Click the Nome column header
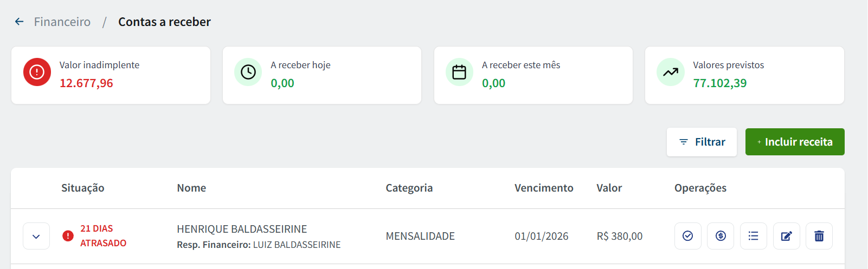The height and width of the screenshot is (269, 868). [x=191, y=188]
